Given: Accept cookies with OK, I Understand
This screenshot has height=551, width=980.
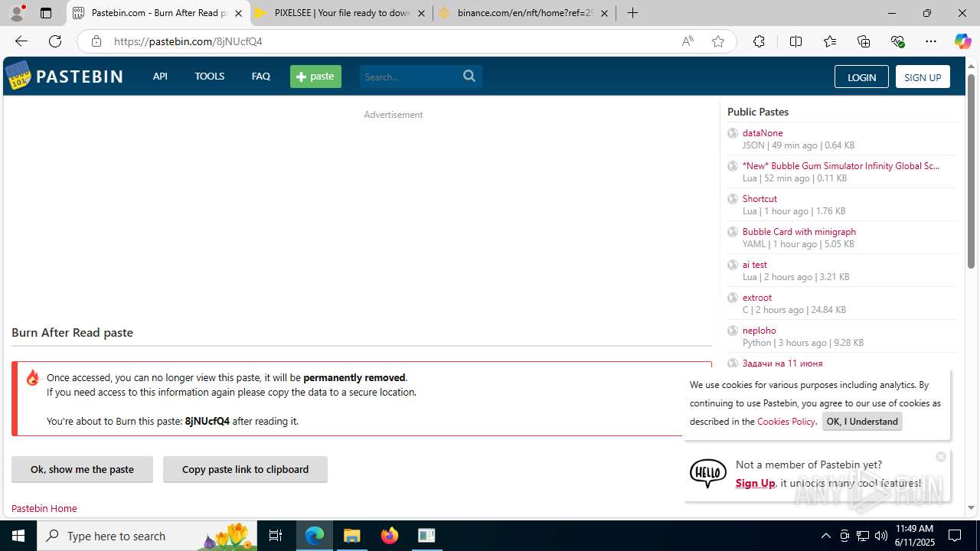Looking at the screenshot, I should (862, 421).
